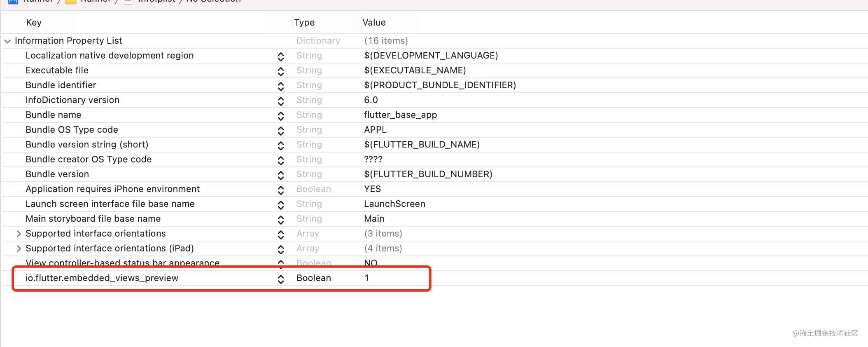Open key stepper for Executable file
Screen dimensions: 868x347
281,71
